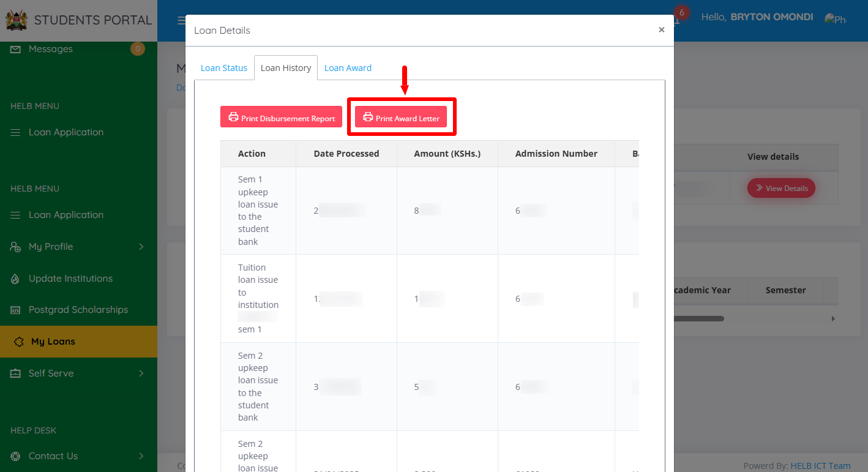Click the Date Processed column header
The width and height of the screenshot is (868, 472).
[346, 154]
